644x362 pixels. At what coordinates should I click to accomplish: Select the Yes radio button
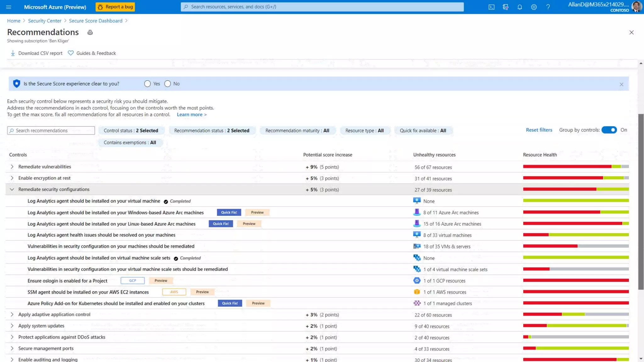(x=147, y=84)
